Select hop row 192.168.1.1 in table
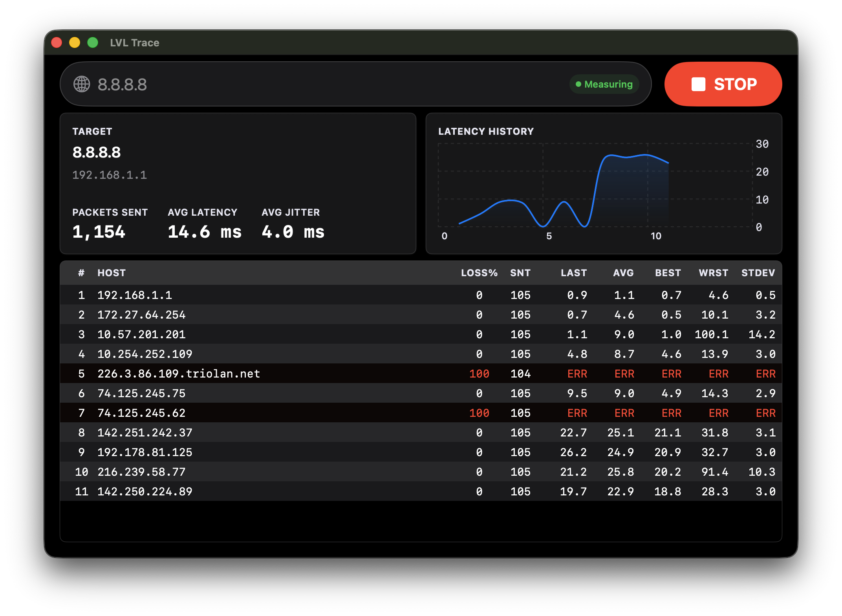 click(421, 295)
